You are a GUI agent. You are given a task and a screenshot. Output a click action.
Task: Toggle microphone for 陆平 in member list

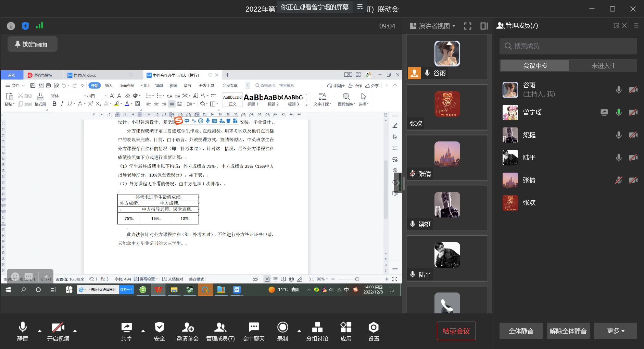tap(619, 158)
